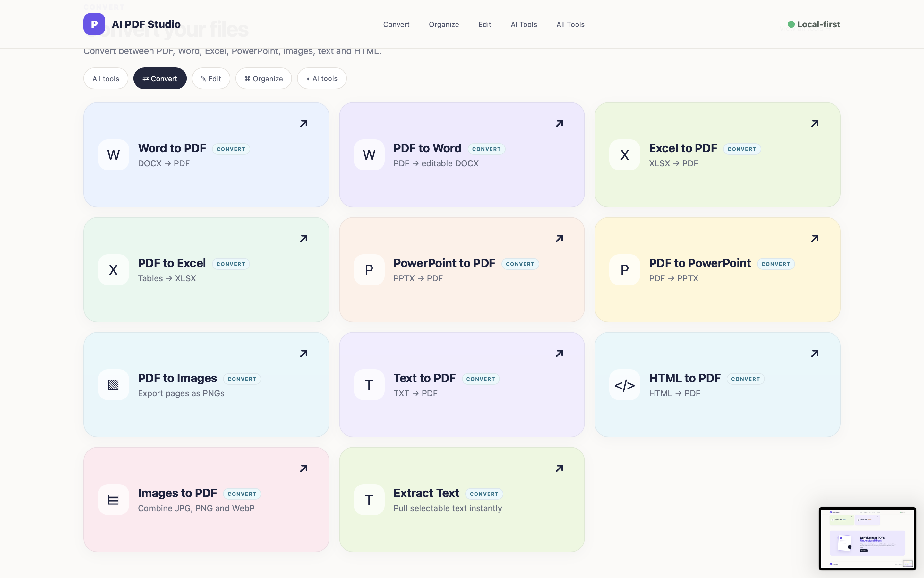Open the Images to PDF arrow icon

pos(304,468)
